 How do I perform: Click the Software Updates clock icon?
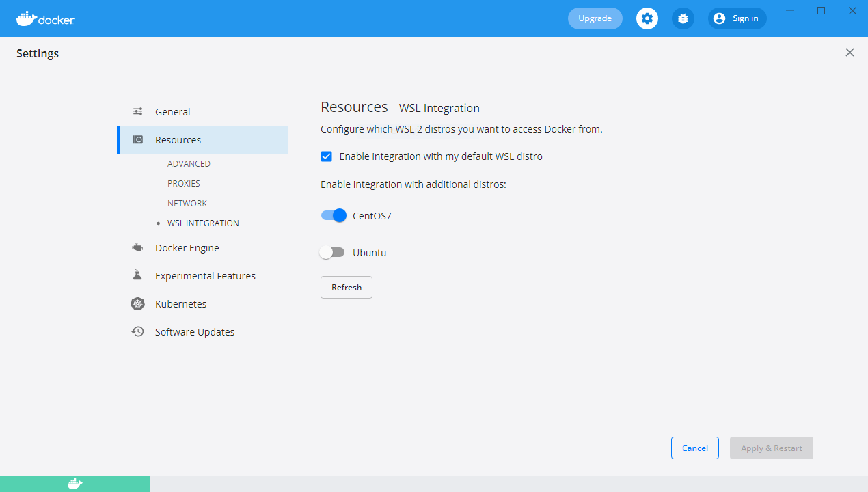pos(138,331)
